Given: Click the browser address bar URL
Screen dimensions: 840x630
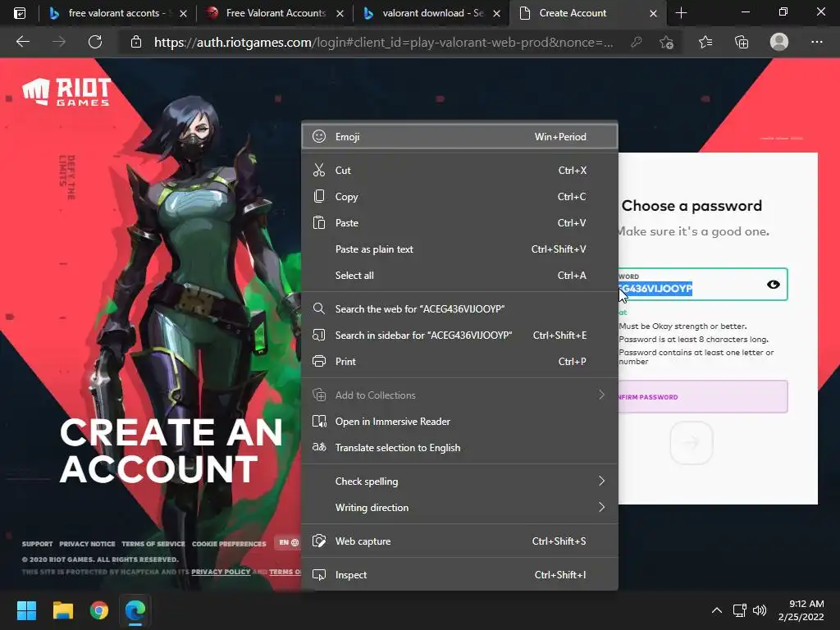Looking at the screenshot, I should coord(384,43).
